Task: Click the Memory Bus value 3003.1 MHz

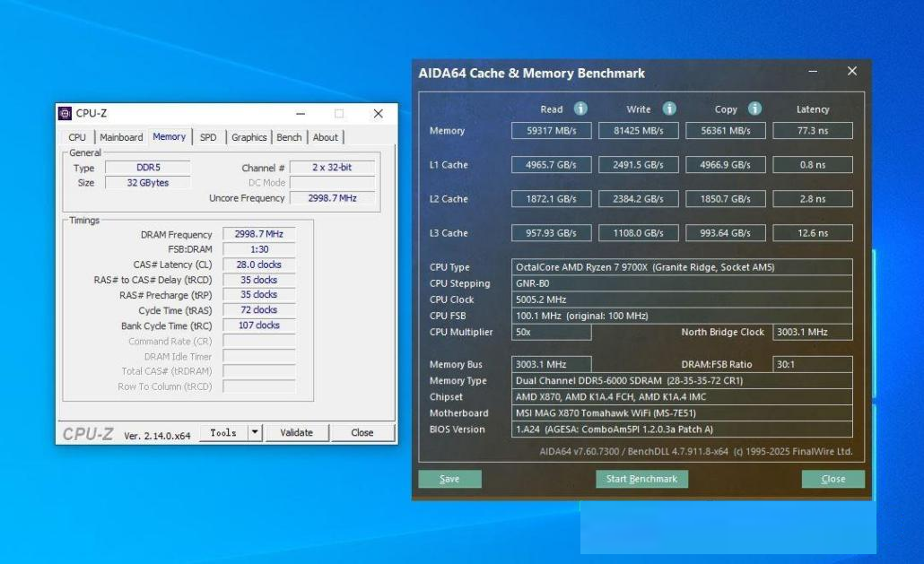Action: [x=552, y=364]
